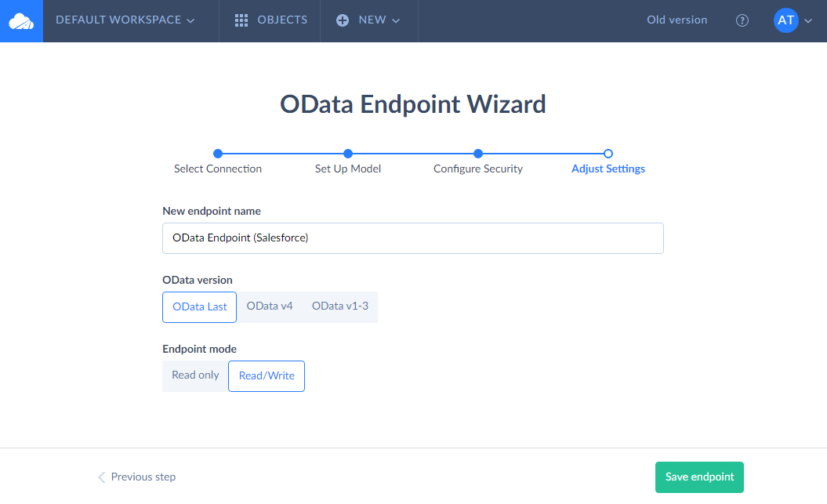Click the Adjust Settings step circle
The height and width of the screenshot is (504, 827).
pos(608,154)
